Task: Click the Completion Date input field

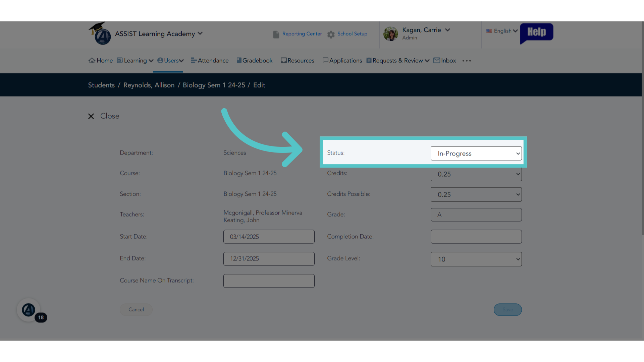Action: (476, 237)
